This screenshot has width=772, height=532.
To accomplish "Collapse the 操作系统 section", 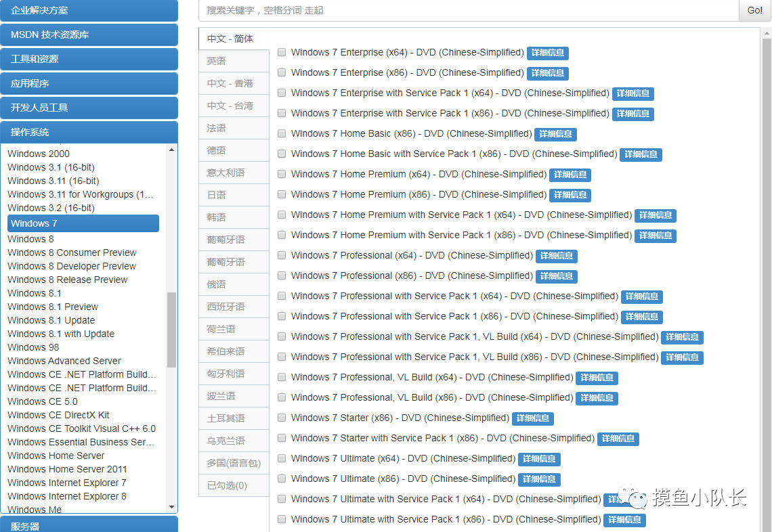I will (89, 132).
